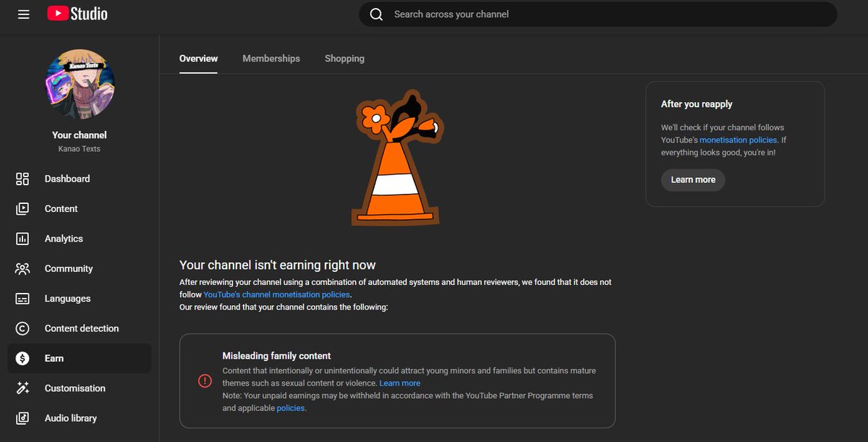Image resolution: width=868 pixels, height=442 pixels.
Task: Select Earn in the sidebar
Action: [x=80, y=358]
